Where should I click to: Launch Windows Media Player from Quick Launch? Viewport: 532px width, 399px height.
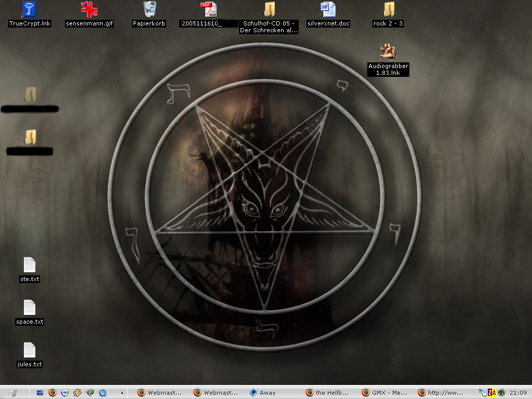coord(65,393)
